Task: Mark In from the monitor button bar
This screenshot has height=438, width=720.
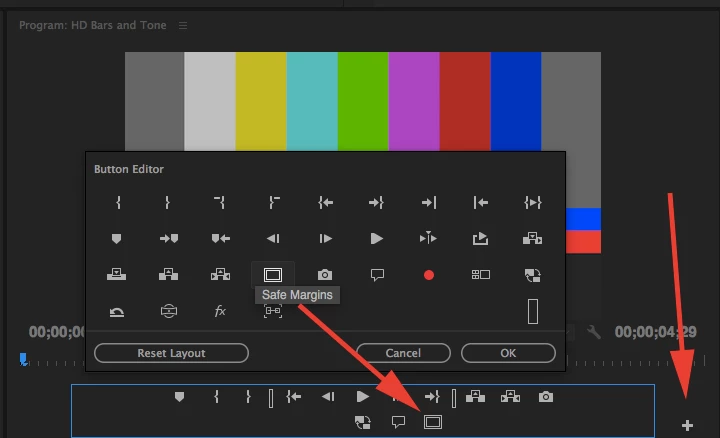Action: click(216, 397)
